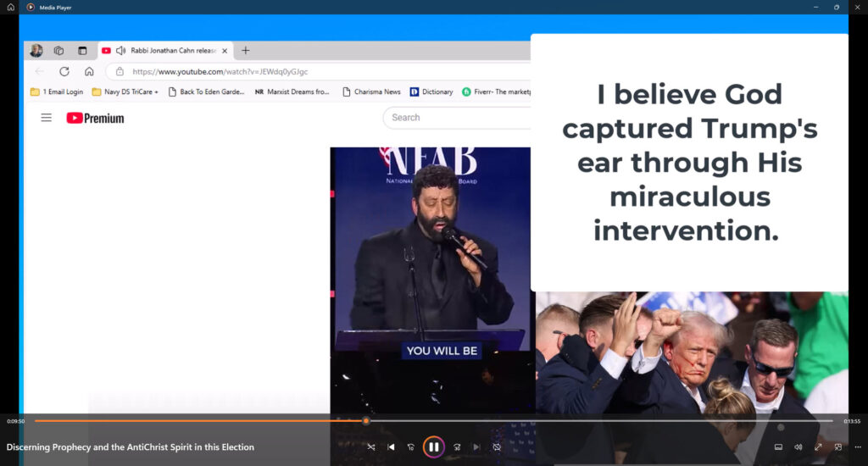This screenshot has height=466, width=868.
Task: Click the raised-fist rally photo
Action: [692, 354]
